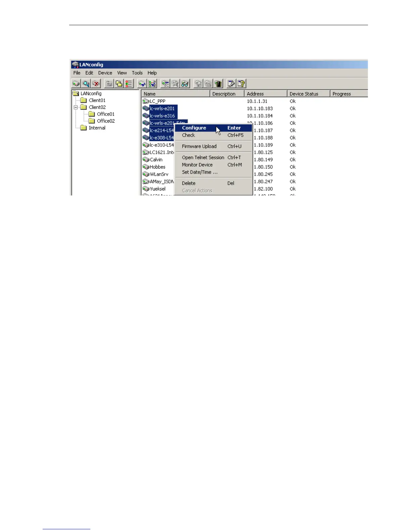This screenshot has height=532, width=411.
Task: Select the LANconfig root folder in tree
Action: point(91,93)
